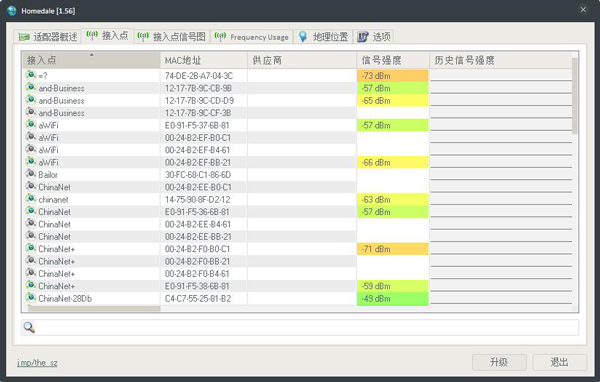The width and height of the screenshot is (600, 382).
Task: Click the horizontal scrollbar thumb of the list
Action: (x=94, y=309)
